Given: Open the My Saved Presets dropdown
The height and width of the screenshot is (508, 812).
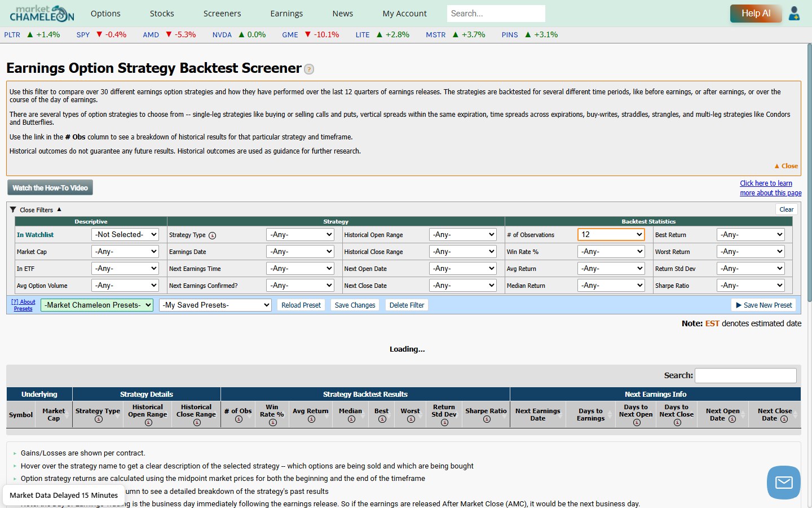Looking at the screenshot, I should [215, 305].
